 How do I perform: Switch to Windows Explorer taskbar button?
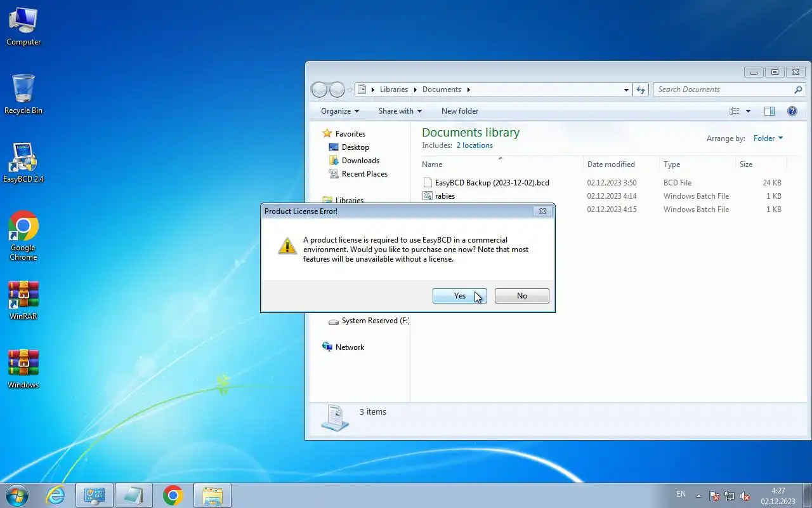[x=213, y=495]
